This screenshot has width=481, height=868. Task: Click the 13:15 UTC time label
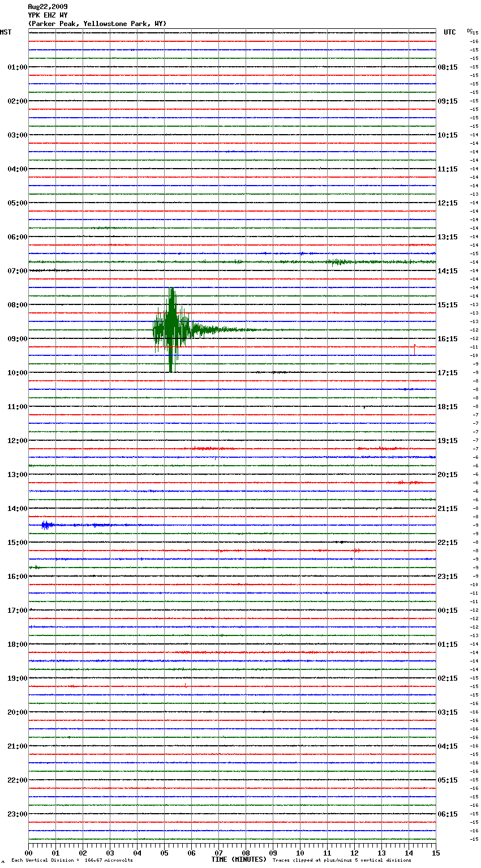click(x=448, y=237)
